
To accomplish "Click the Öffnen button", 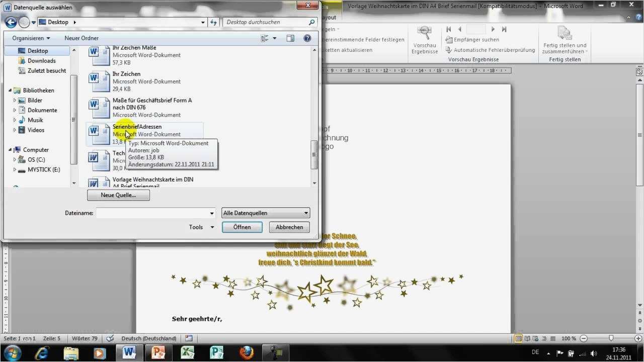I will 242,227.
